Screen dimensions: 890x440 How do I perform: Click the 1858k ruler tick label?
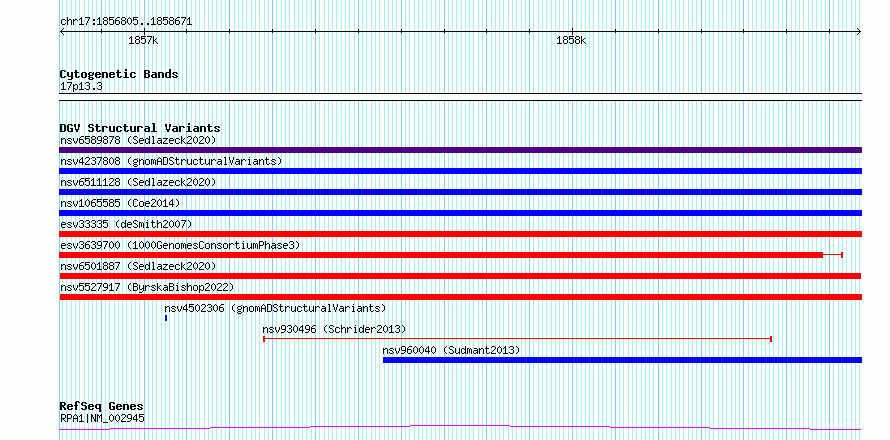[571, 40]
